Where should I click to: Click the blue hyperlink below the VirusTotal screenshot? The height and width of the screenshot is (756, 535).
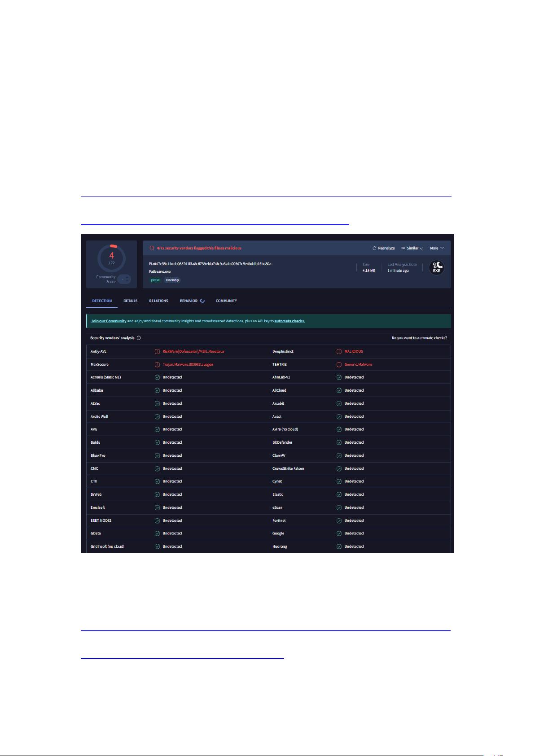(x=265, y=645)
